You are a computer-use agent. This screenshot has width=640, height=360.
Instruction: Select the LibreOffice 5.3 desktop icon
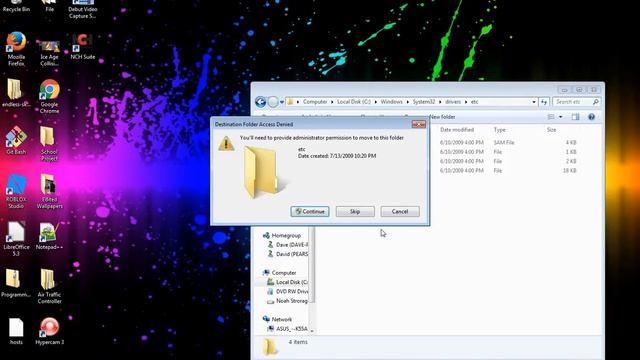click(x=16, y=239)
